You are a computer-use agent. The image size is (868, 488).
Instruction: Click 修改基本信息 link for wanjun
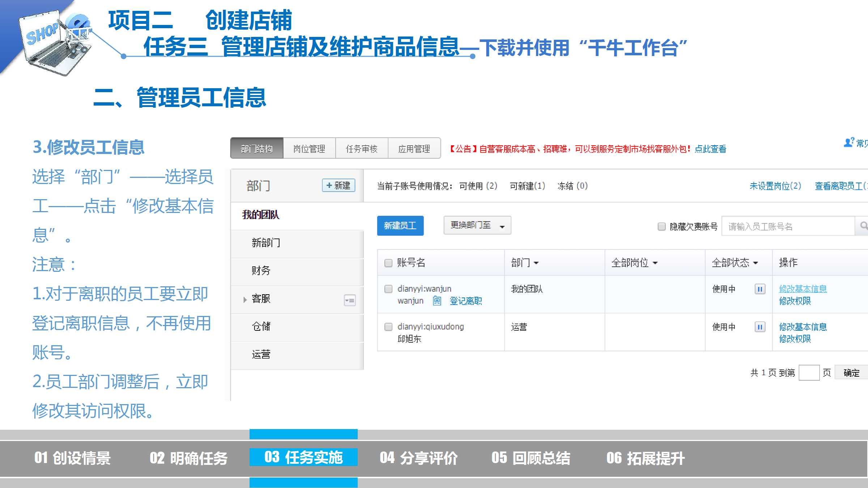click(803, 289)
